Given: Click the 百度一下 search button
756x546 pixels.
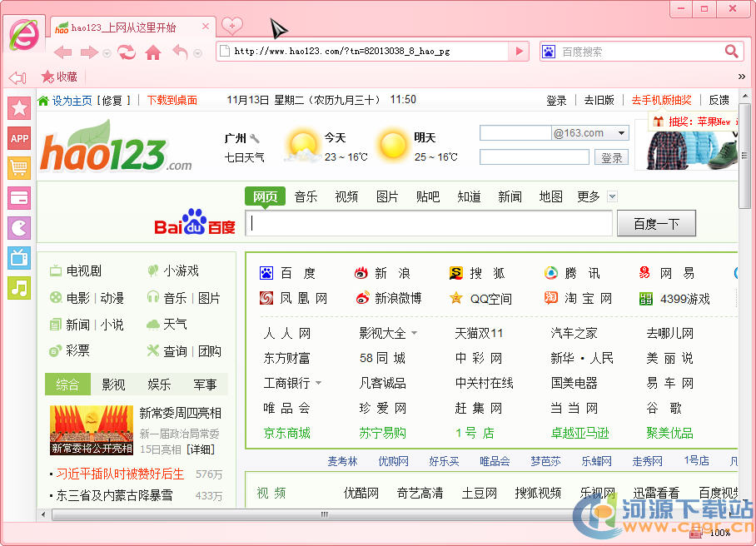Looking at the screenshot, I should 656,224.
